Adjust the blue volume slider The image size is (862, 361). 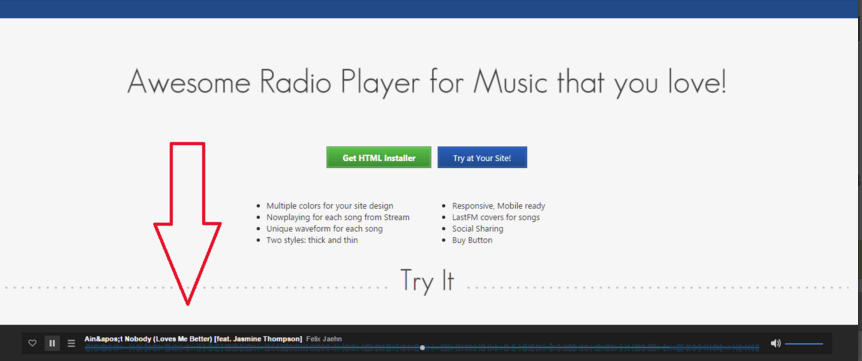804,344
